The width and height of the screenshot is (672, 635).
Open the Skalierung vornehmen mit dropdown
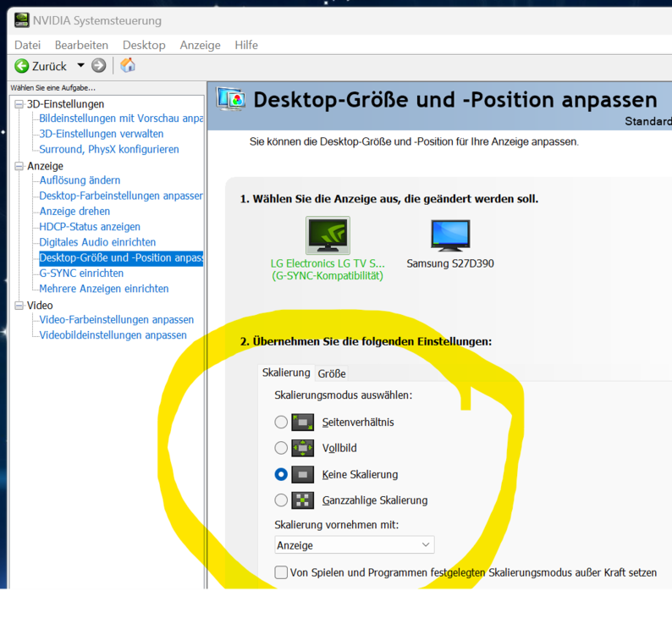(x=355, y=545)
